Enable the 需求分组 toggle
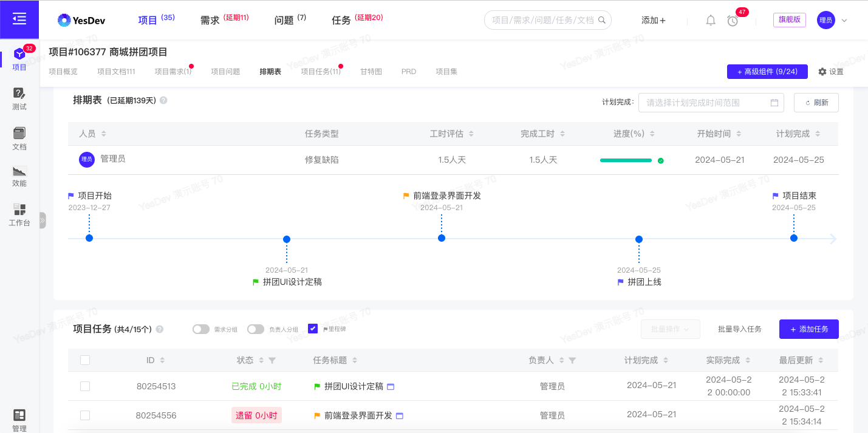The height and width of the screenshot is (433, 868). (200, 329)
